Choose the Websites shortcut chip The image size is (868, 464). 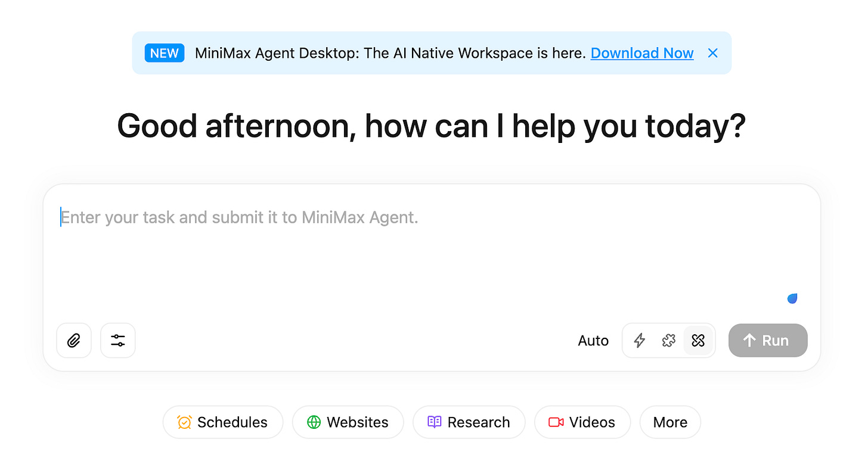pos(348,422)
